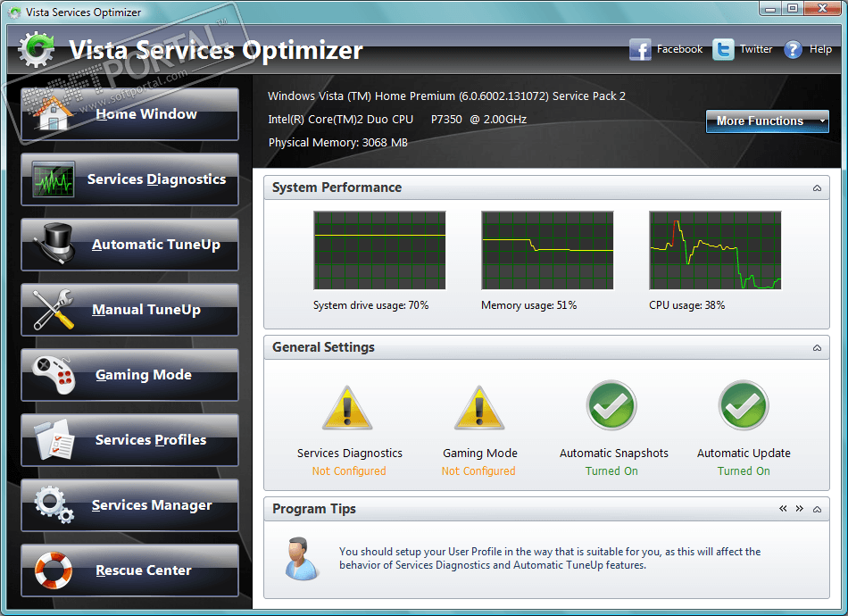Click the Services Diagnostics warning triangle icon
The image size is (848, 616).
(x=347, y=408)
